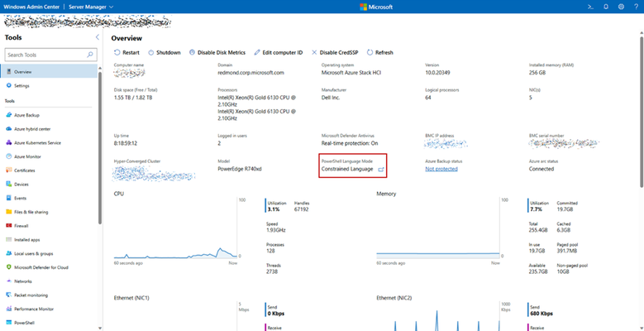Image resolution: width=644 pixels, height=331 pixels.
Task: Click the Microsoft Defender for Cloud shield icon
Action: (x=8, y=267)
